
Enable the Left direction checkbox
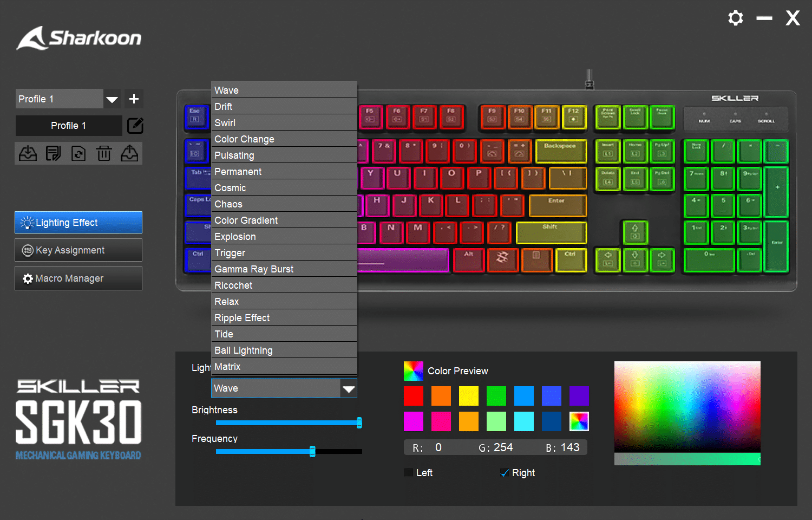(x=409, y=473)
